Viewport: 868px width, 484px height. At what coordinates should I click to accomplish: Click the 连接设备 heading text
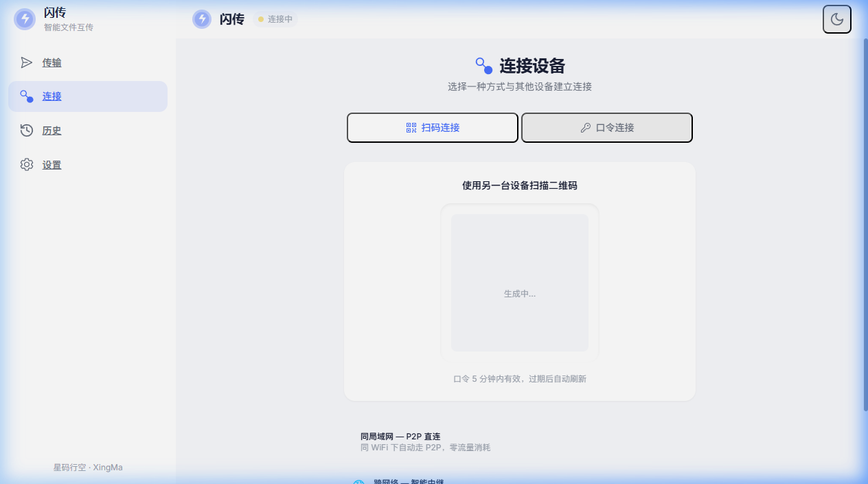pyautogui.click(x=532, y=66)
